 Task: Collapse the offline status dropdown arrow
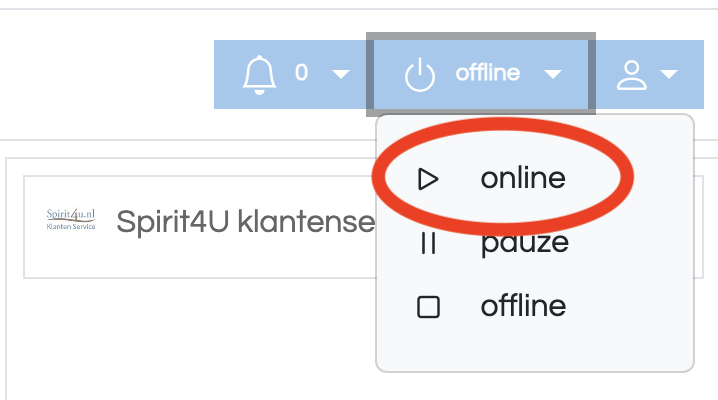coord(553,74)
